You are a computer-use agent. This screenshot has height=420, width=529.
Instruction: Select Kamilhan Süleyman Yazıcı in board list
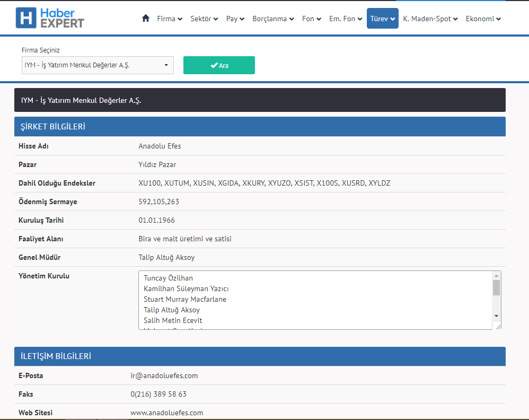coord(186,288)
